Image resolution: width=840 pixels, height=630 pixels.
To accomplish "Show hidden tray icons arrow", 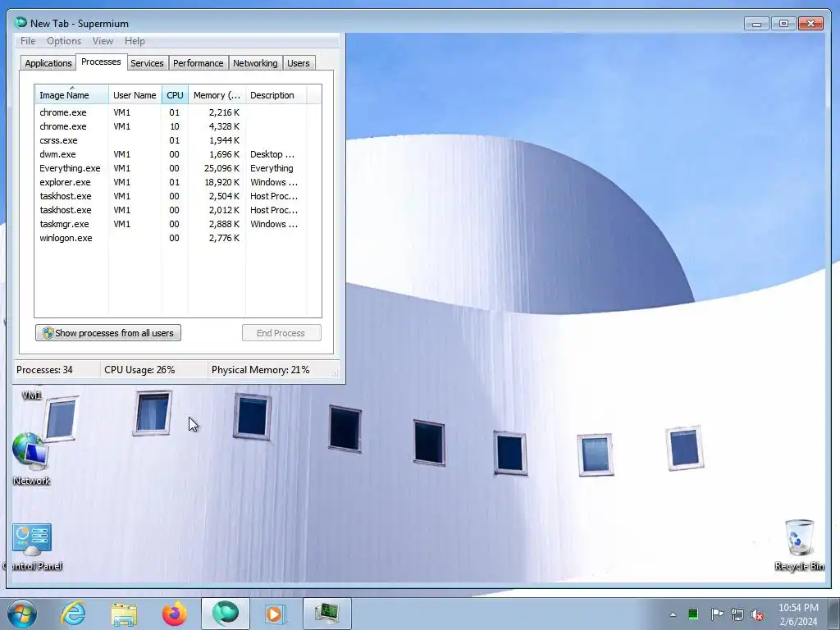I will 673,614.
